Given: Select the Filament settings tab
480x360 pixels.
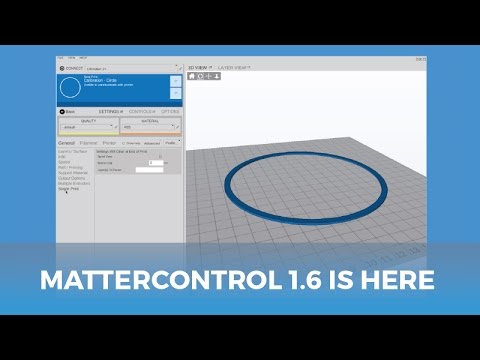Looking at the screenshot, I should point(88,143).
